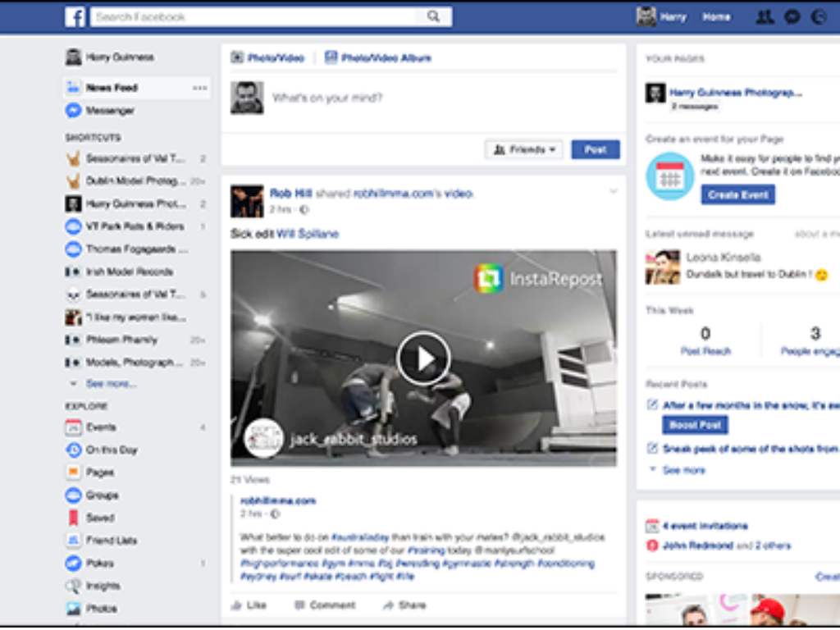Viewport: 840px width, 630px height.
Task: Expand the Rob Hill post options arrow
Action: coord(613,191)
